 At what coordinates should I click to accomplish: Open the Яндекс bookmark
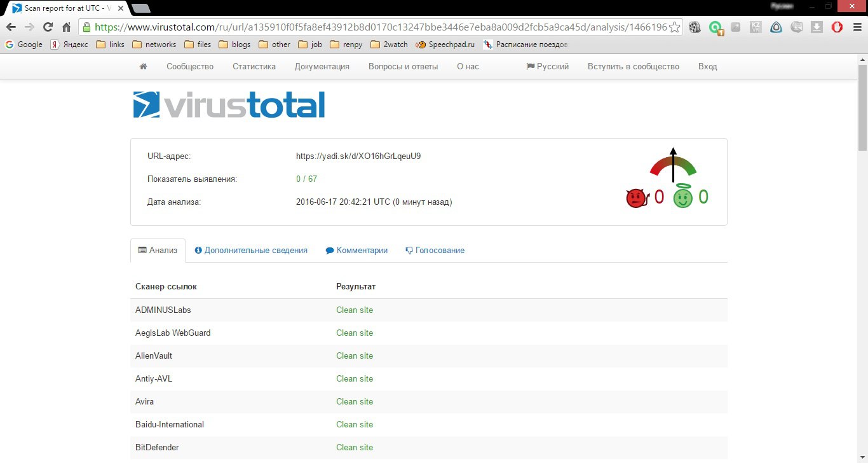(x=69, y=45)
